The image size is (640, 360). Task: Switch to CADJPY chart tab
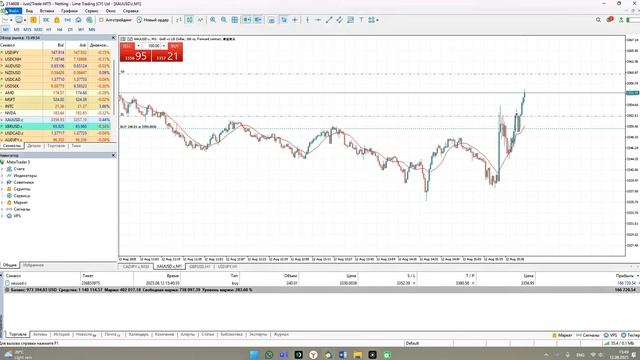(x=136, y=267)
